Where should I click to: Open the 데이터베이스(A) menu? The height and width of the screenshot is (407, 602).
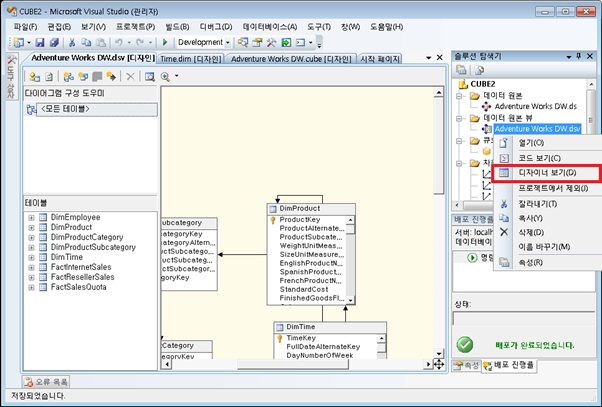click(x=270, y=27)
